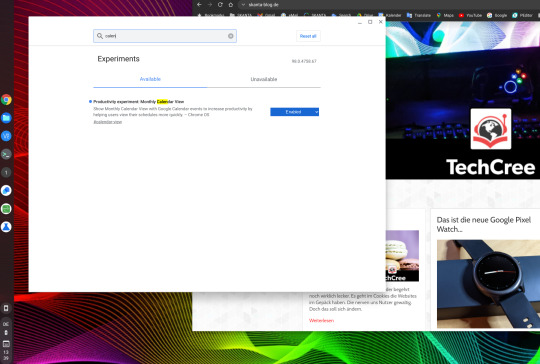
Task: Open the Kalender bookmark
Action: tap(390, 15)
